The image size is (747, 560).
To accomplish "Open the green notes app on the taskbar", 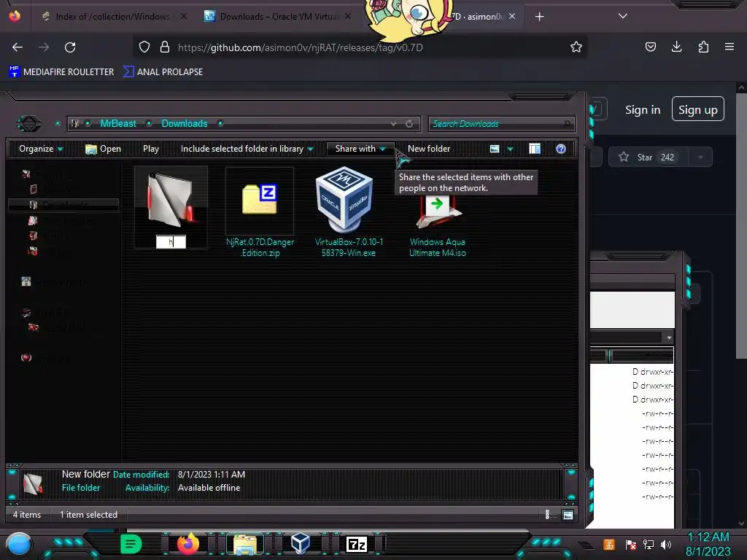I will click(131, 544).
